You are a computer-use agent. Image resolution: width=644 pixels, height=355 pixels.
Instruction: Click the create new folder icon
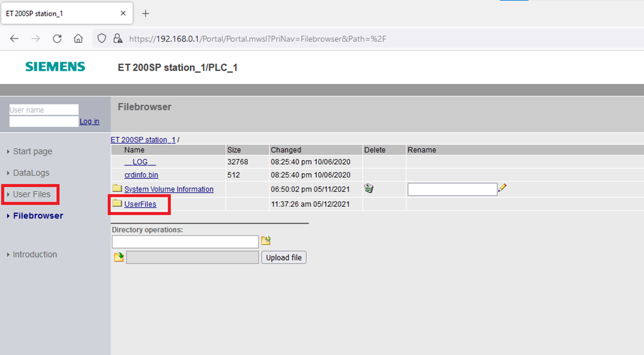coord(266,241)
